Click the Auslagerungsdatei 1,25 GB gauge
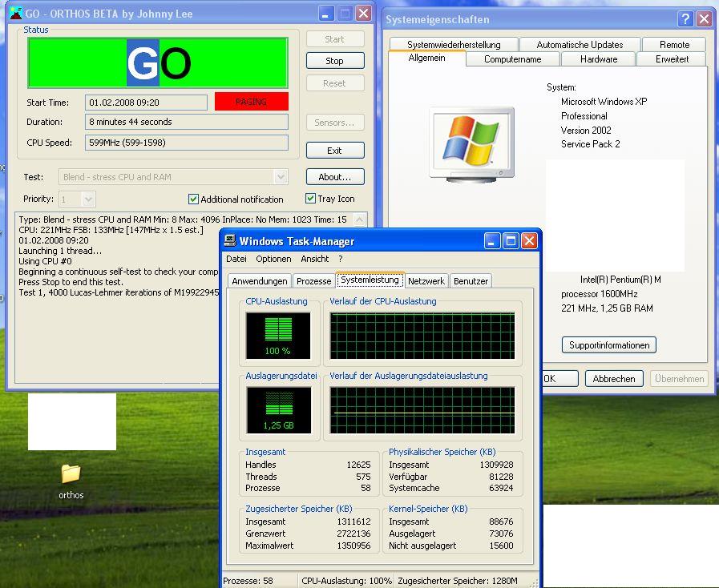Screen dimensions: 719x588 [x=279, y=409]
